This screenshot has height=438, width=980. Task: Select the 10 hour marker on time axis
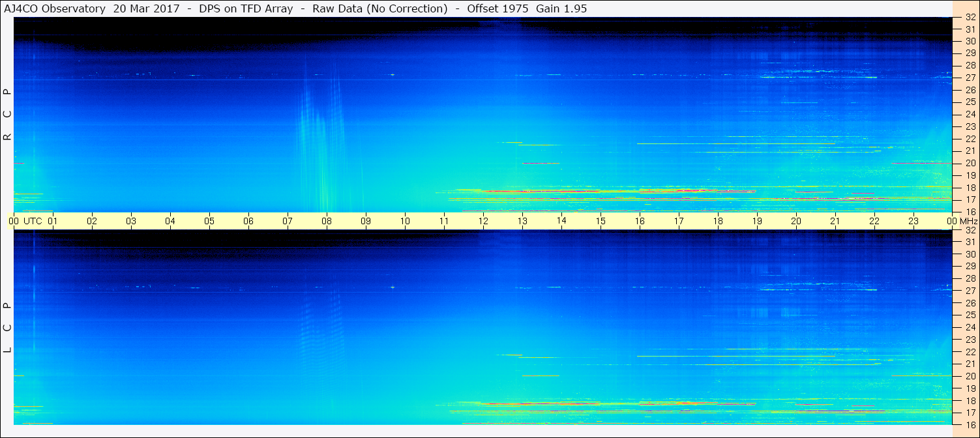(405, 221)
